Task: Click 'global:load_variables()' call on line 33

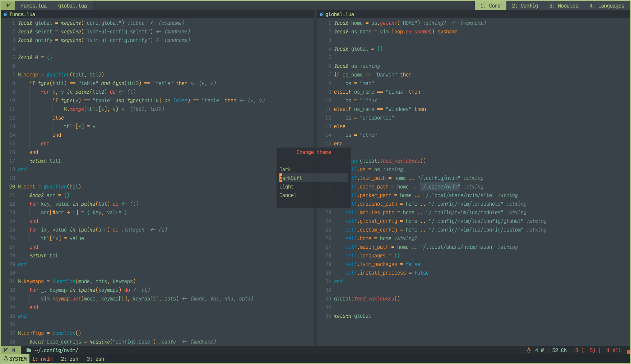Action: [367, 299]
